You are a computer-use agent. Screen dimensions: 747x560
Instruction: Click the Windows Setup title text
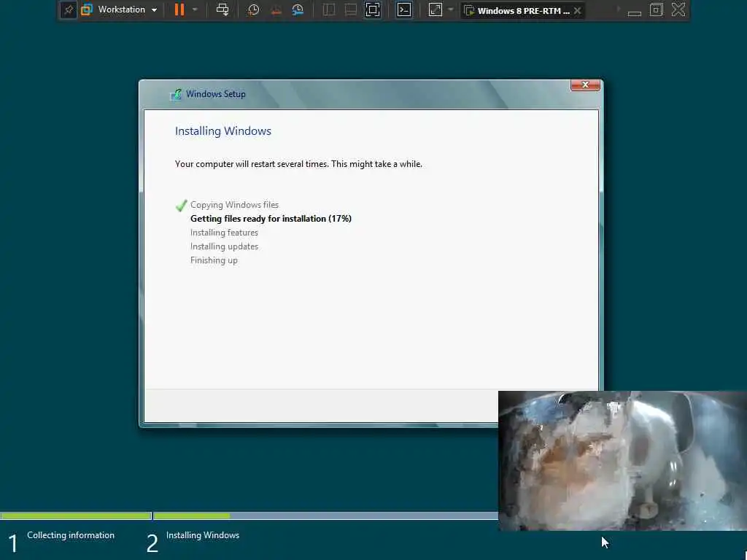[x=216, y=94]
